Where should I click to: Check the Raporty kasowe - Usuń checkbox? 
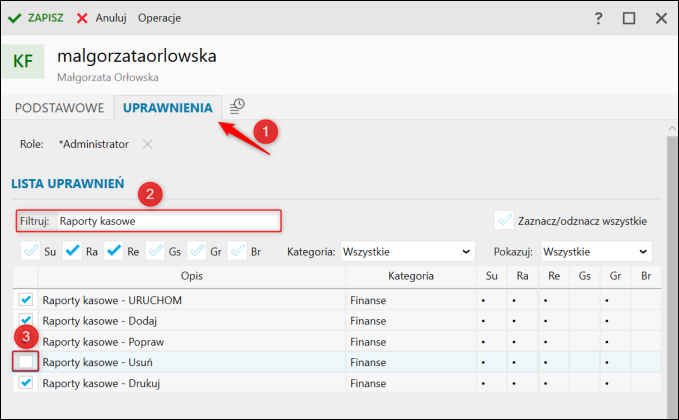pyautogui.click(x=26, y=362)
